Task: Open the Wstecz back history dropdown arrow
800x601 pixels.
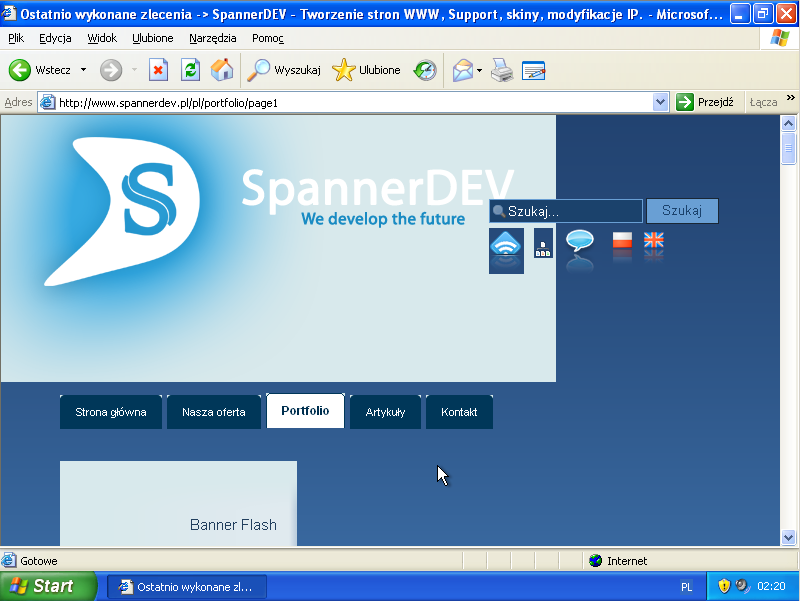Action: coord(83,70)
